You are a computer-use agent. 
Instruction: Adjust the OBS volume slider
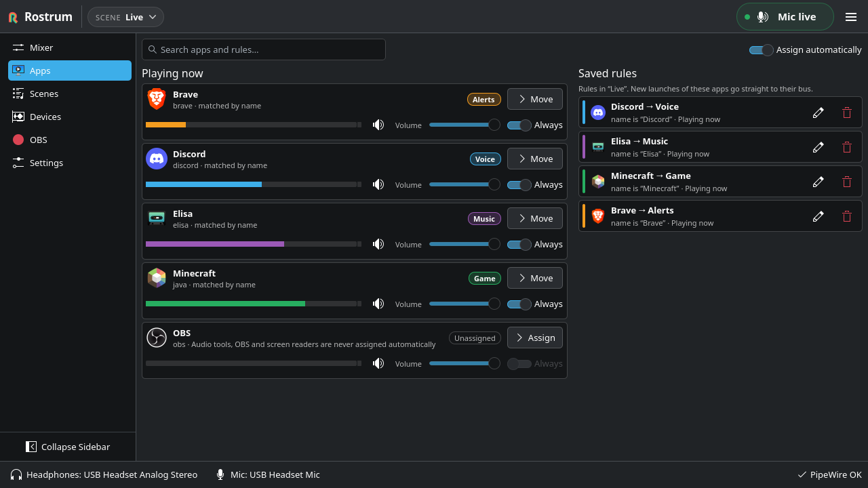(x=465, y=363)
